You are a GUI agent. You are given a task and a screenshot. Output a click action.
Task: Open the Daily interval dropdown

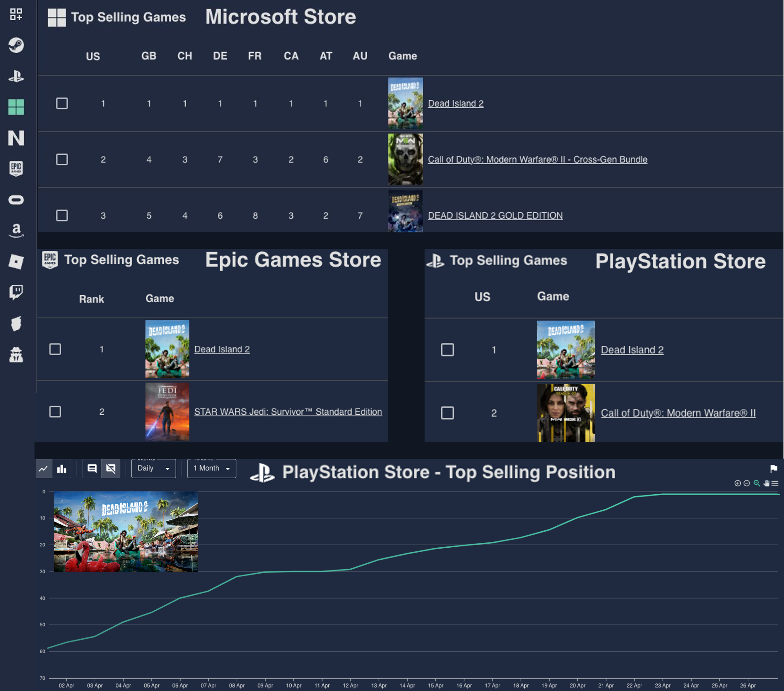[153, 469]
